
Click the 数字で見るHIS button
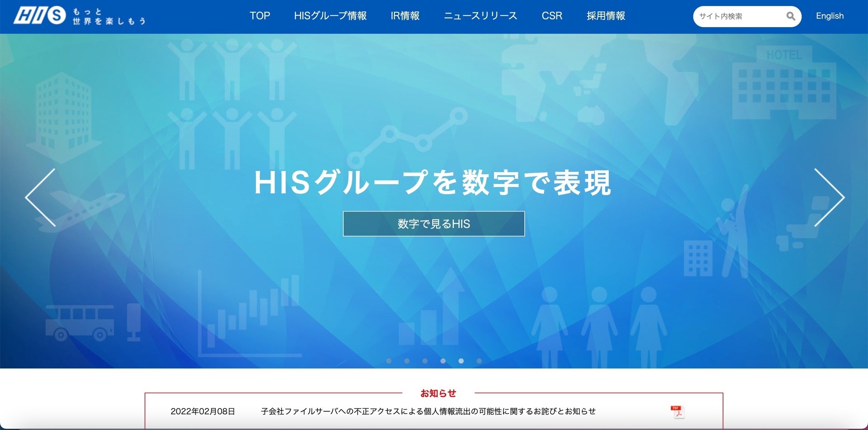tap(434, 224)
